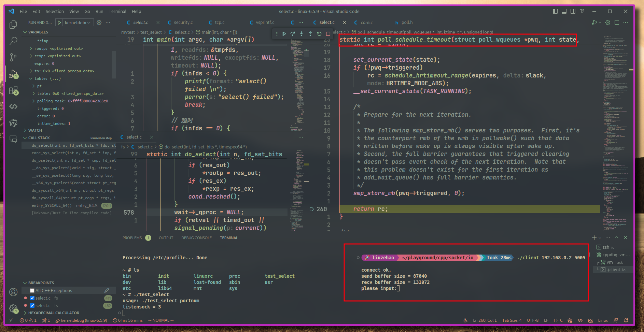Click the notifications bell in status bar
The width and height of the screenshot is (644, 332).
pyautogui.click(x=626, y=320)
